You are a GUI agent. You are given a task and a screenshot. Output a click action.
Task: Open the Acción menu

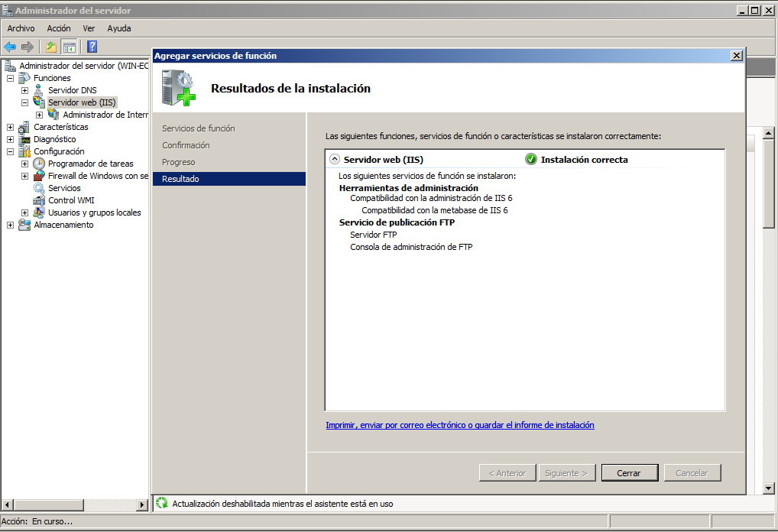tap(59, 28)
